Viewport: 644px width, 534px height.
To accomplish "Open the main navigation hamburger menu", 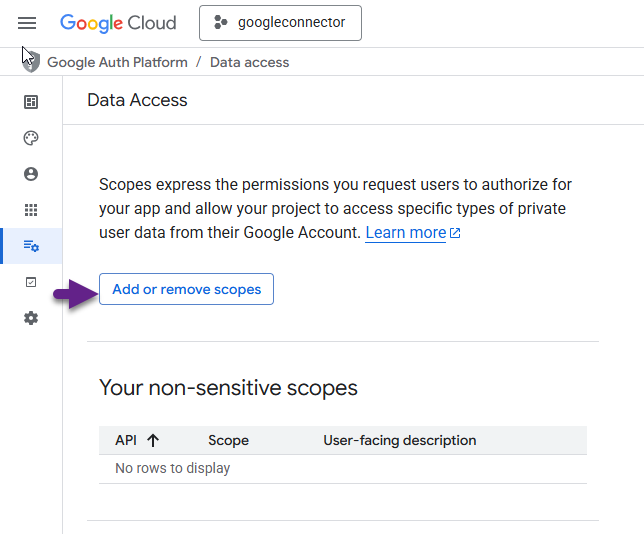I will coord(27,23).
